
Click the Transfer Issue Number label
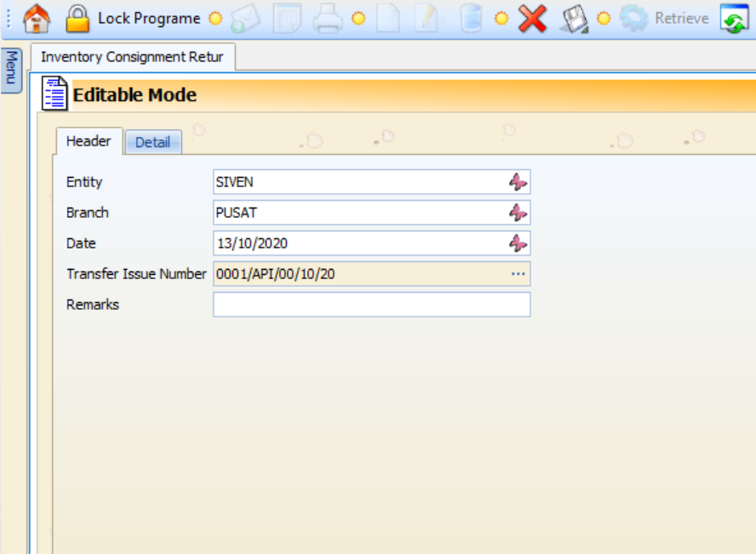136,274
